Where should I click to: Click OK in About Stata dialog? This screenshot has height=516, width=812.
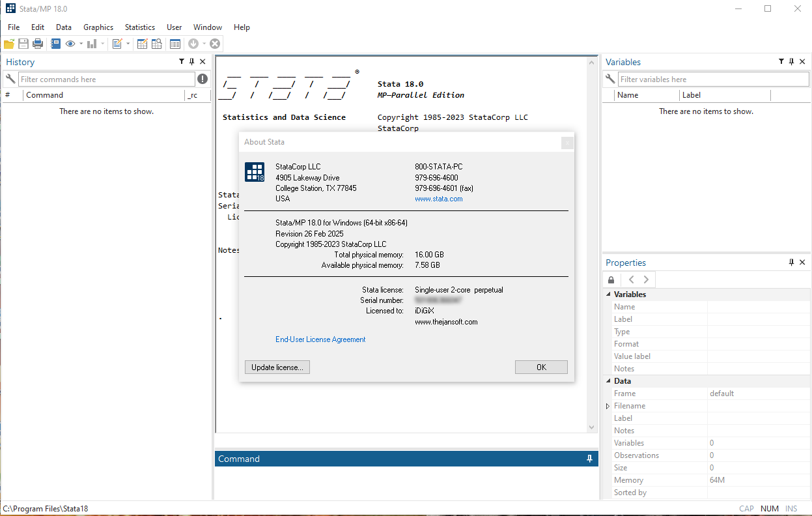tap(541, 367)
